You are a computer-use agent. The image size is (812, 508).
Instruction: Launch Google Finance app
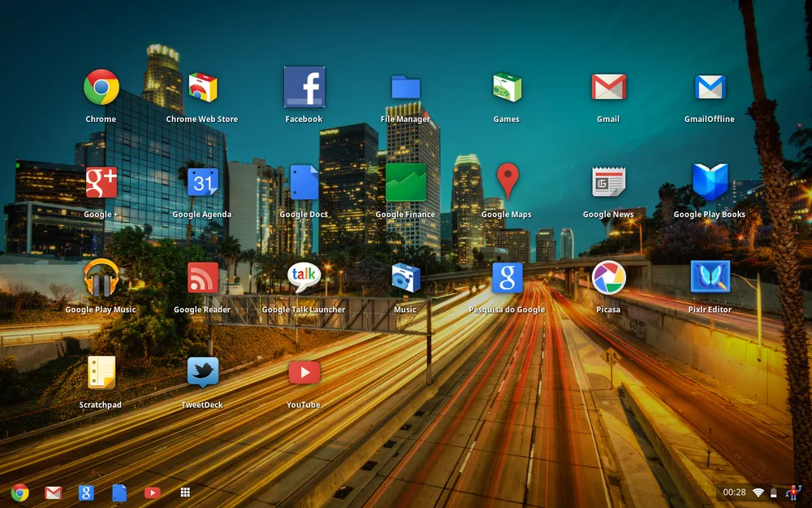pos(405,182)
